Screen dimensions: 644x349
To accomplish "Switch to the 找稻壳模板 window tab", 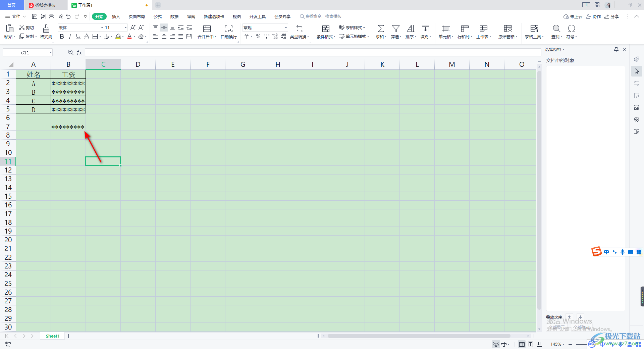I will tap(45, 5).
